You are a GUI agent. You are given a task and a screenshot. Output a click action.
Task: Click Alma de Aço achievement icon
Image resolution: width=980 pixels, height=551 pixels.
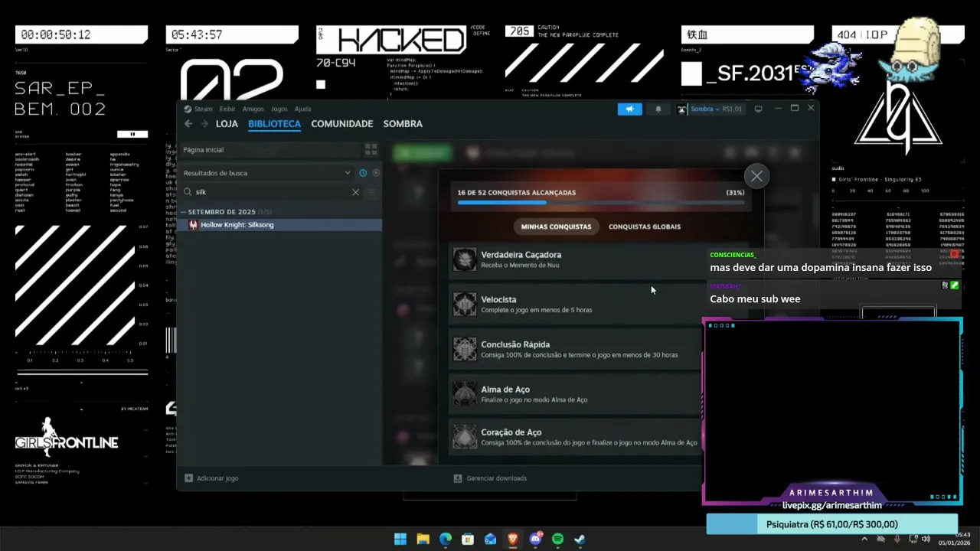[x=465, y=393]
